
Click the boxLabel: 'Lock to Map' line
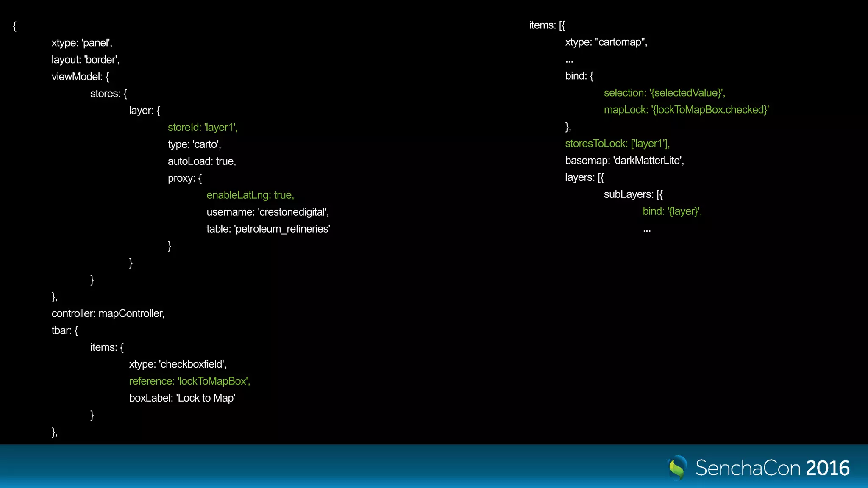coord(182,398)
